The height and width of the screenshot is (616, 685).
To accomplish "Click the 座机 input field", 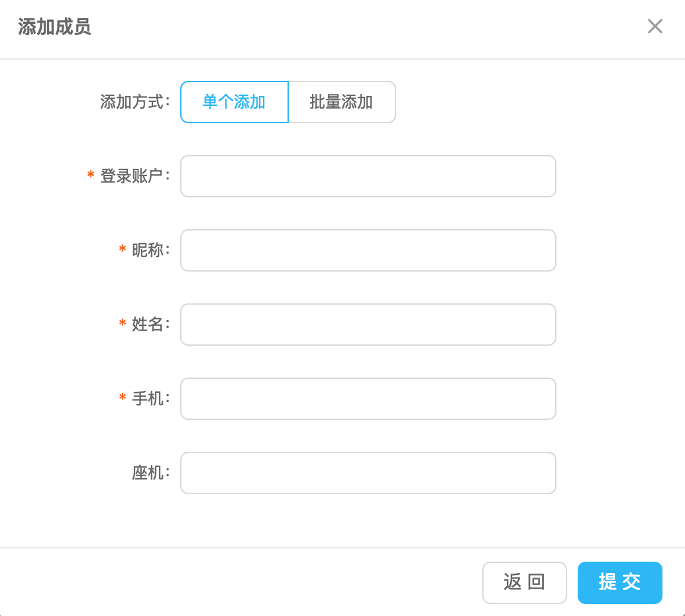I will pyautogui.click(x=368, y=473).
